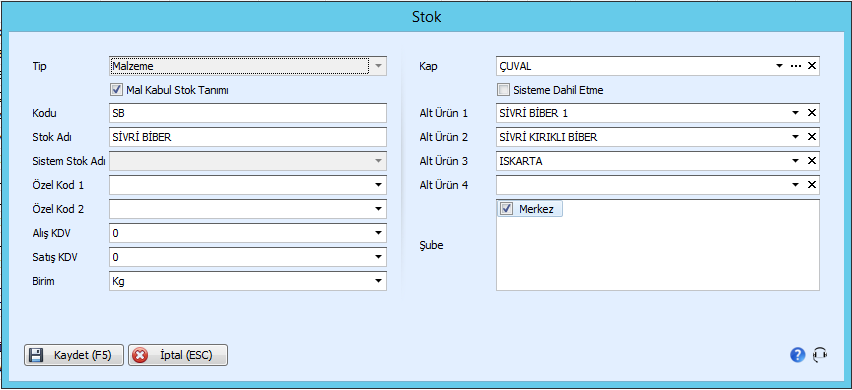Image resolution: width=852 pixels, height=390 pixels.
Task: Click the SİVRİ BİBER 1 value
Action: pos(534,114)
